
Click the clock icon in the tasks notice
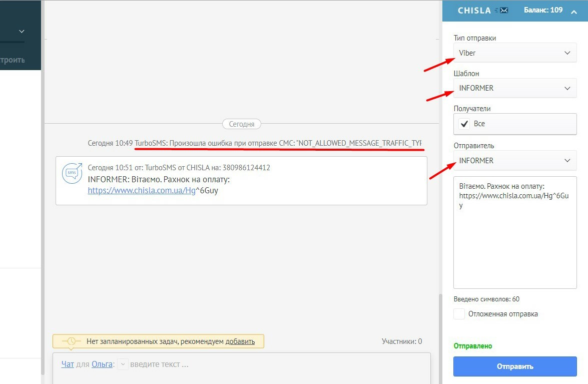tap(71, 341)
